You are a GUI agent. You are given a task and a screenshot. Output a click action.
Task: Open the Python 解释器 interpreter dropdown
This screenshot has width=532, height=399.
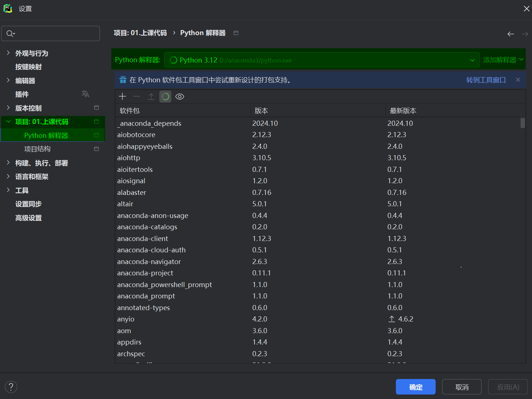coord(472,60)
